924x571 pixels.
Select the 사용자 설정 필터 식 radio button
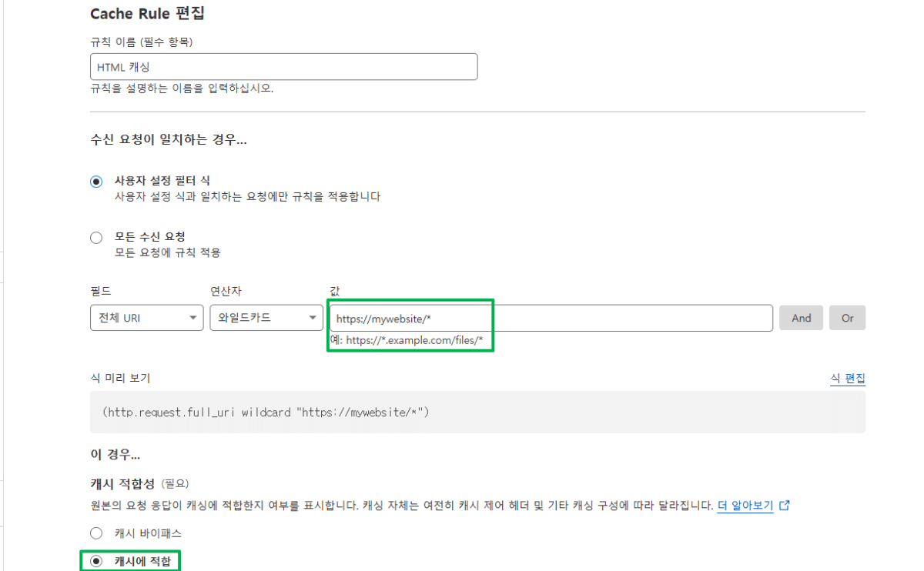click(96, 182)
